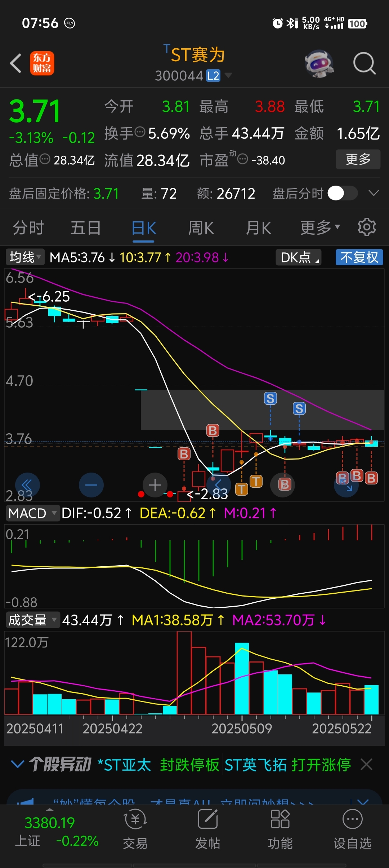
Task: Zoom out chart with minus button
Action: [x=91, y=485]
